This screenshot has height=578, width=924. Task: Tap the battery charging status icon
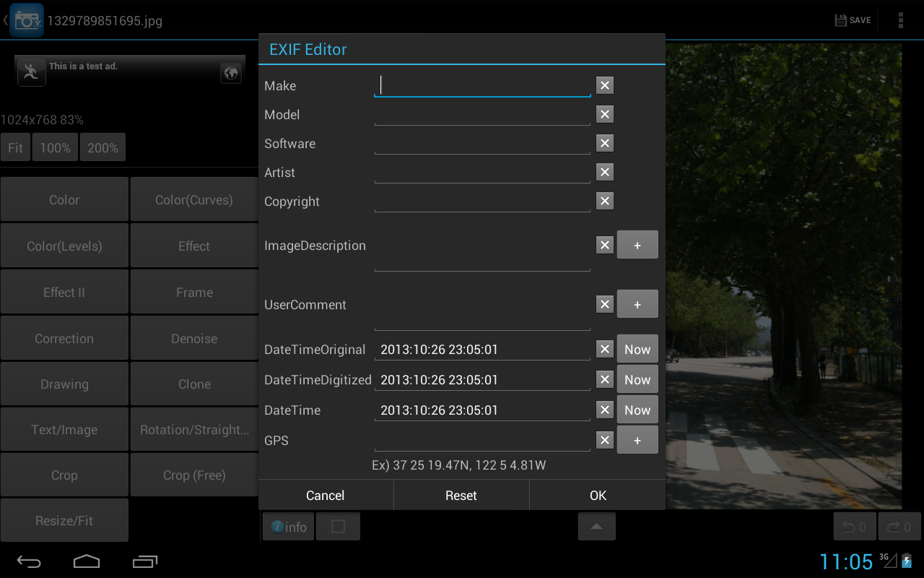click(907, 561)
